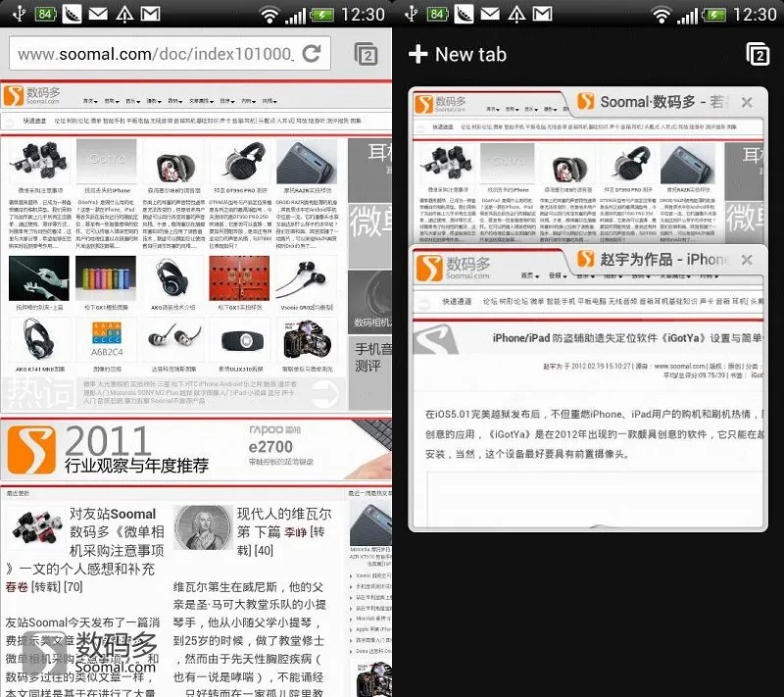Viewport: 784px width, 697px height.
Task: Tap the Gmail icon in the left status bar
Action: [x=150, y=14]
